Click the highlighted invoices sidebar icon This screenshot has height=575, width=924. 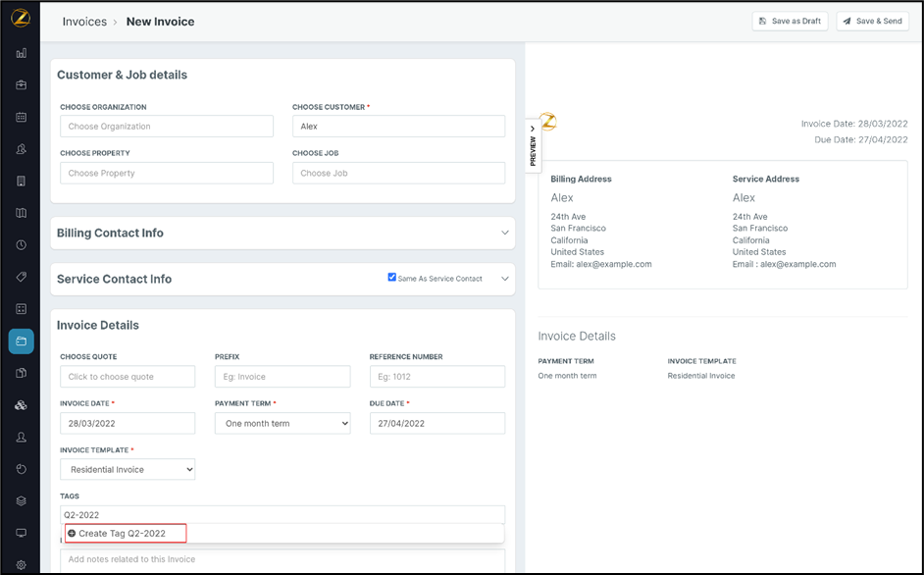(x=21, y=341)
